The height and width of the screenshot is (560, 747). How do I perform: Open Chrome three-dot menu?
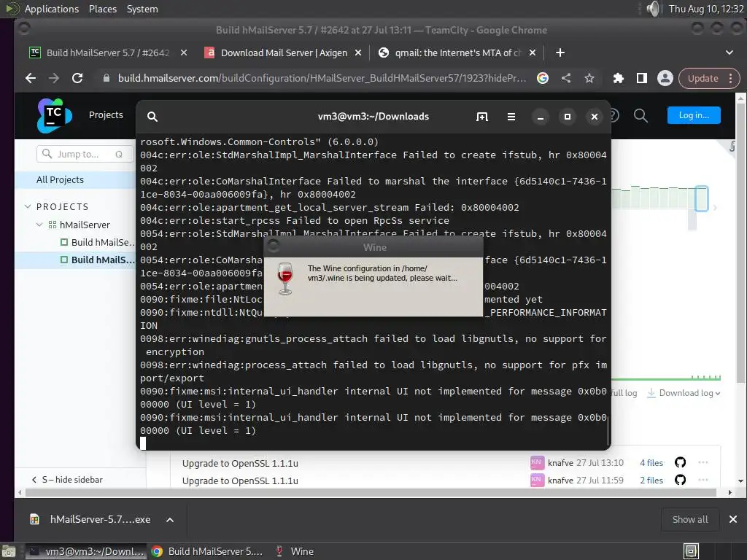[x=730, y=78]
